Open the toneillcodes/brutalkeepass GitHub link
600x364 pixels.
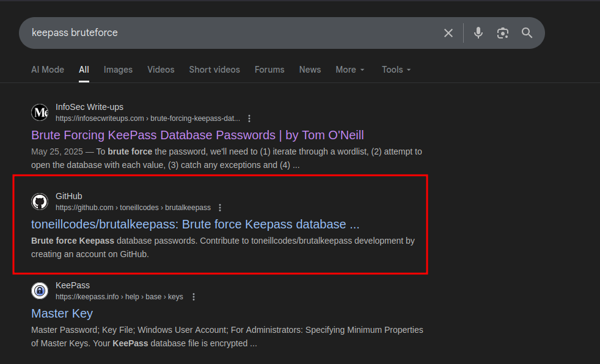[x=195, y=224]
